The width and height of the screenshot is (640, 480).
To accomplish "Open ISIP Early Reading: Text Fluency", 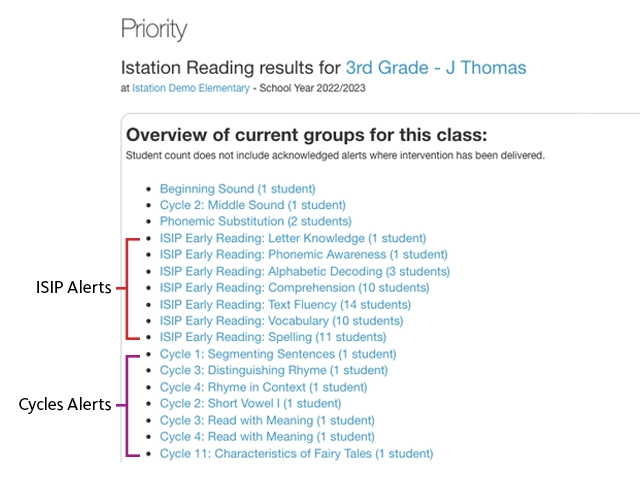I will point(285,304).
